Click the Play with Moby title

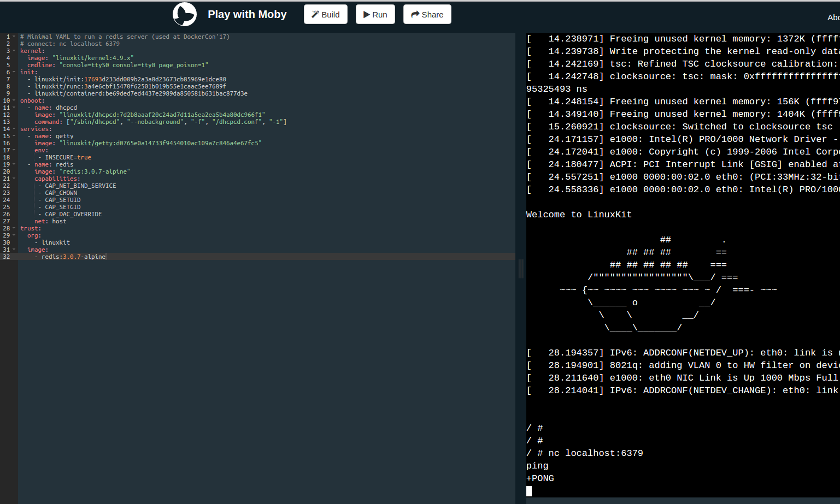pos(247,14)
